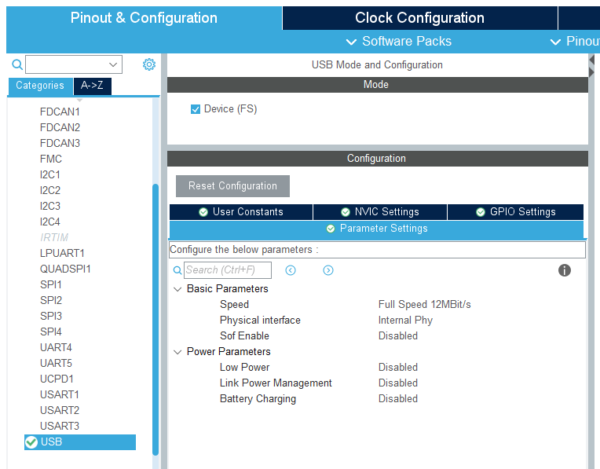Click the magnifier icon beside the category search
Viewport: 600px width, 469px height.
(x=17, y=64)
